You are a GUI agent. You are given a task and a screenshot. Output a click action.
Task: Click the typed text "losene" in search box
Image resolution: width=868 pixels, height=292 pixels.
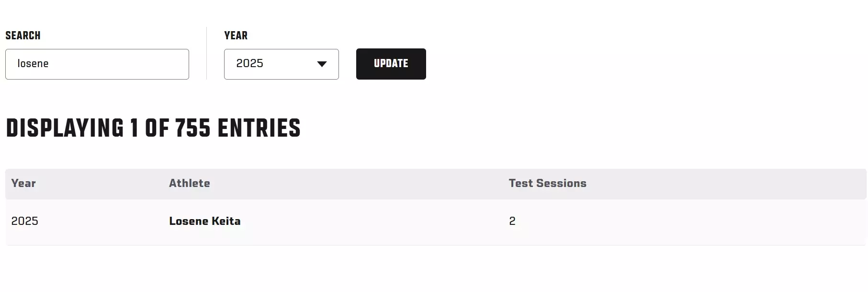(x=33, y=64)
